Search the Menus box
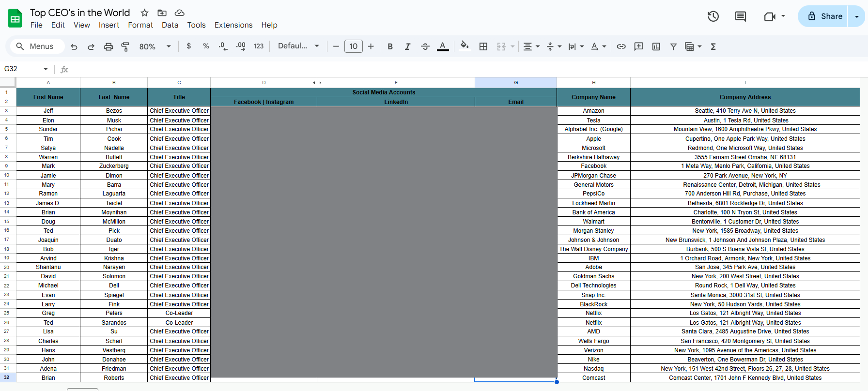The width and height of the screenshot is (868, 391). pyautogui.click(x=37, y=46)
